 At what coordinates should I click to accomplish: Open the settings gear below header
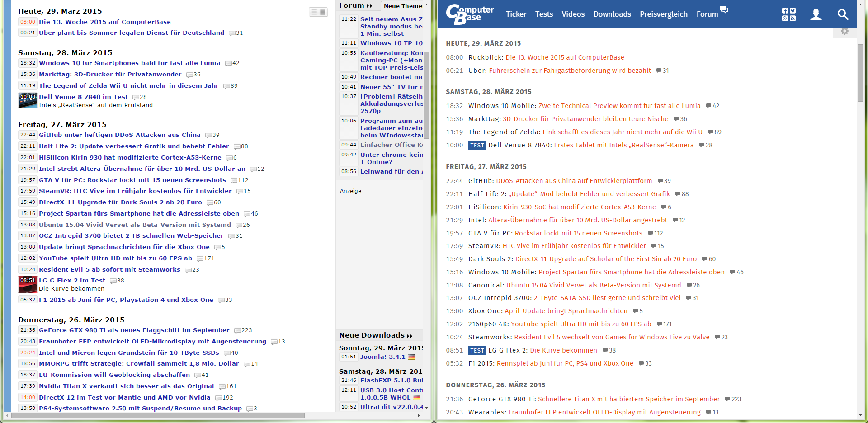[x=844, y=31]
